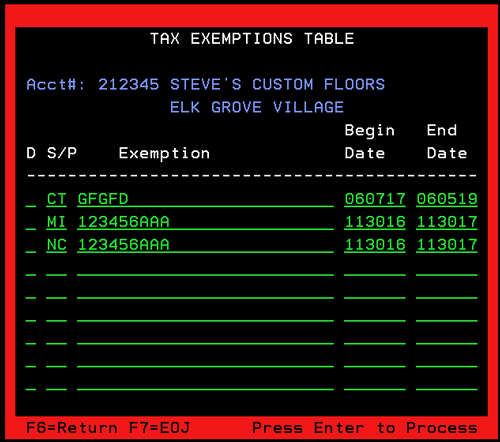This screenshot has height=442, width=500.
Task: Select the D field for NC row
Action: pos(31,245)
